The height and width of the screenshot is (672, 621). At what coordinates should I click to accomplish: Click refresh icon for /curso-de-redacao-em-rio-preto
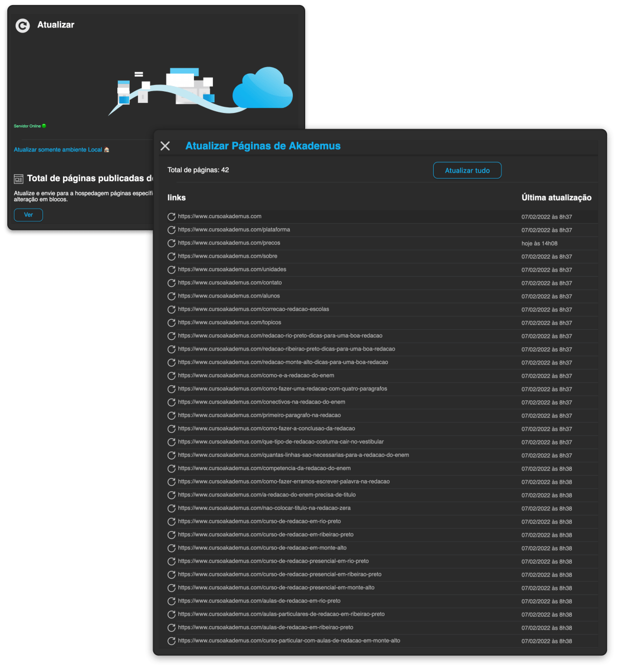[172, 522]
